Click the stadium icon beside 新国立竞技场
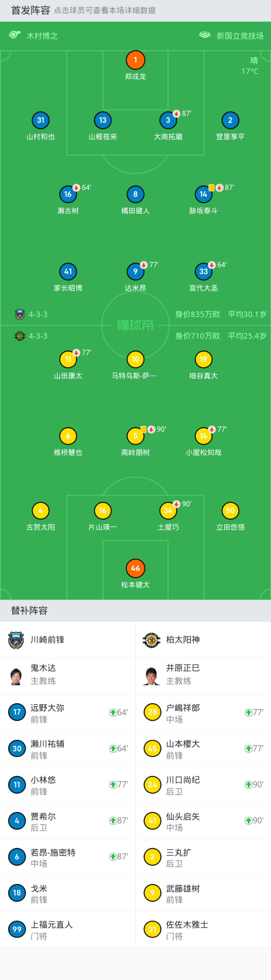Screen dimensions: 271x980 pyautogui.click(x=205, y=35)
